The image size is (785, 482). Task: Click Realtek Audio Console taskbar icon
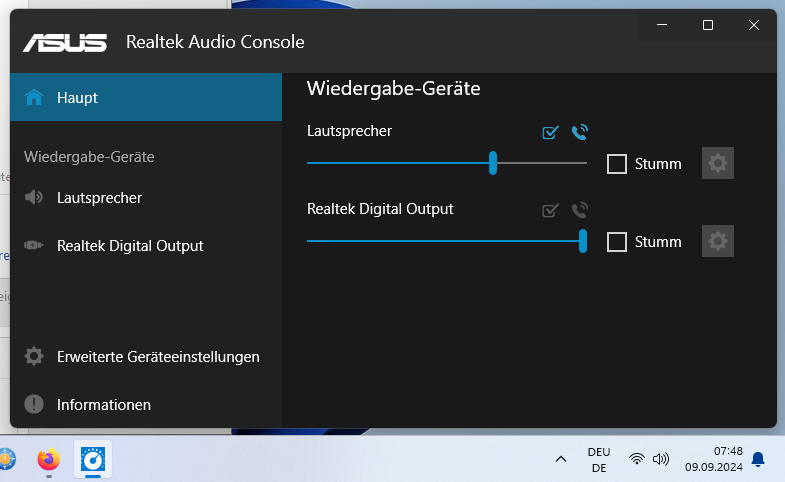[x=93, y=459]
